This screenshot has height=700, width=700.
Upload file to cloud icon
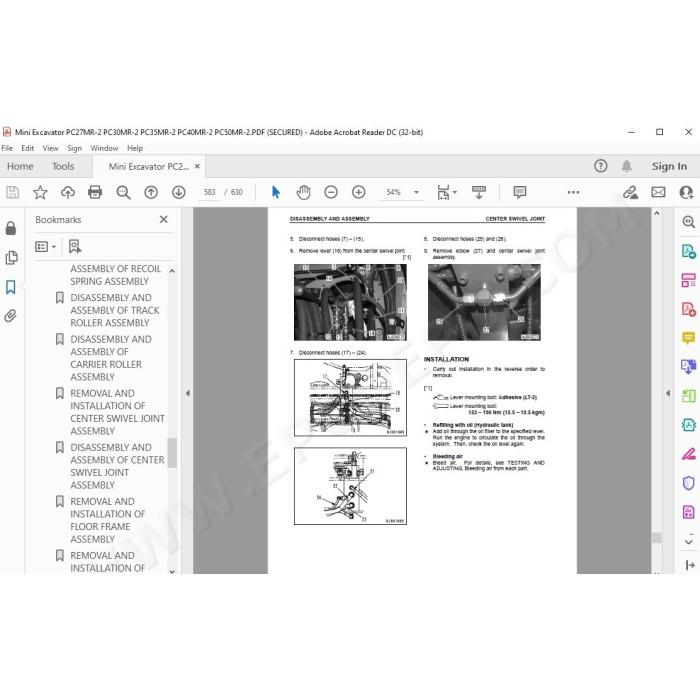pyautogui.click(x=68, y=192)
